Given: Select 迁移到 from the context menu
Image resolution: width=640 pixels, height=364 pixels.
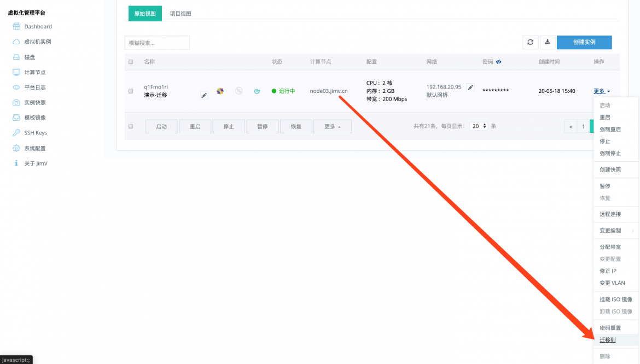Looking at the screenshot, I should point(607,339).
